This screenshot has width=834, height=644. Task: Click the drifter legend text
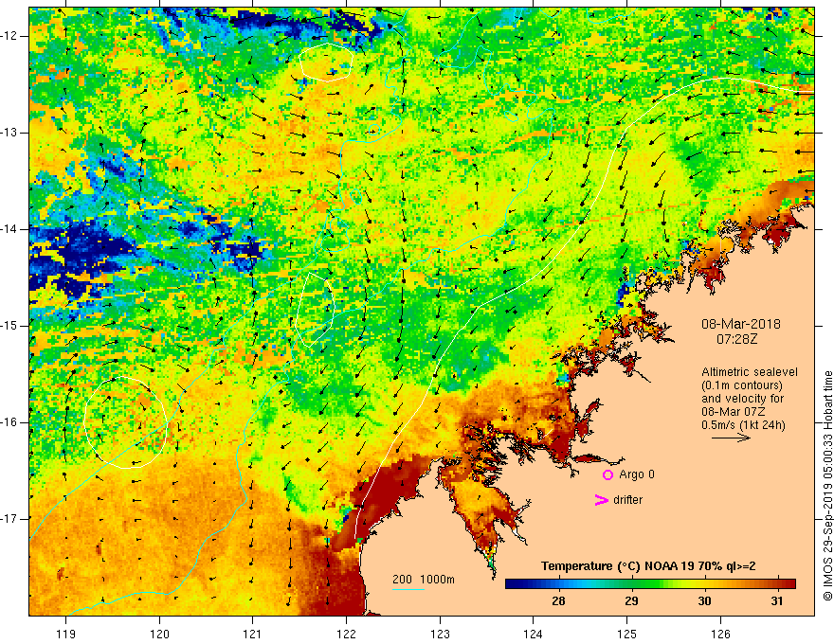(627, 500)
